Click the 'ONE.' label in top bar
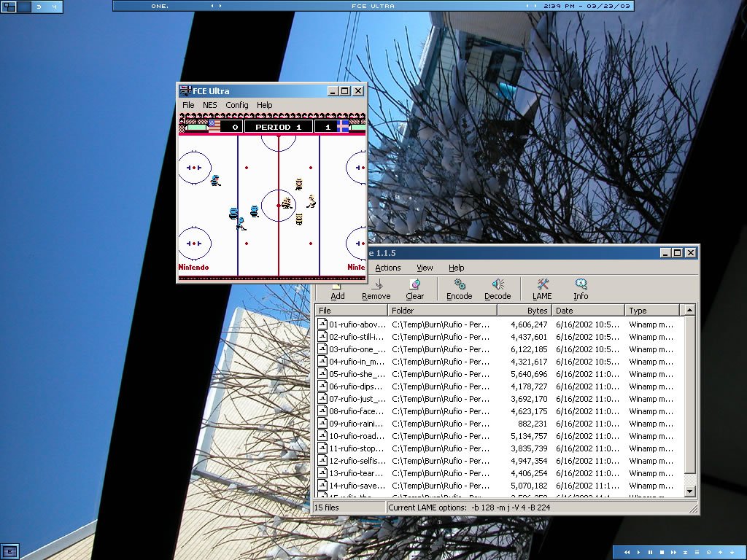This screenshot has width=747, height=560. point(160,6)
